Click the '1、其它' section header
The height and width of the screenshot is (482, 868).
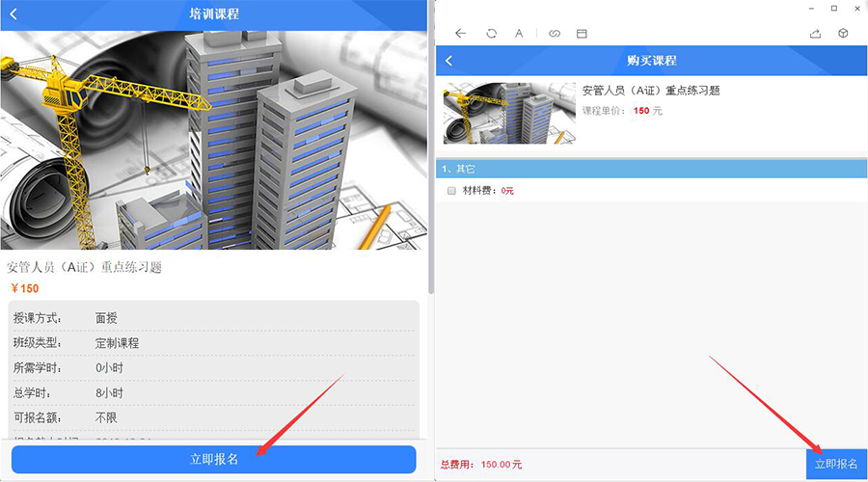click(651, 169)
